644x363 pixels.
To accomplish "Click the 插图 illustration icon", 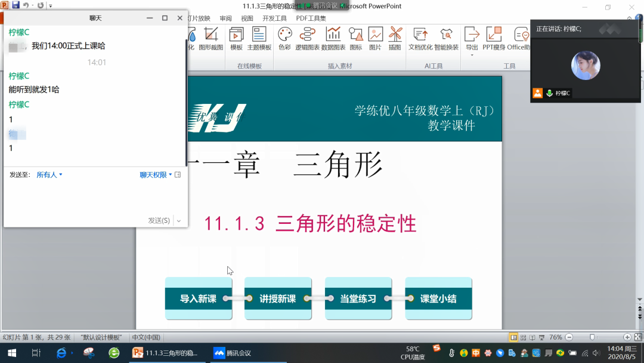I will [x=395, y=38].
